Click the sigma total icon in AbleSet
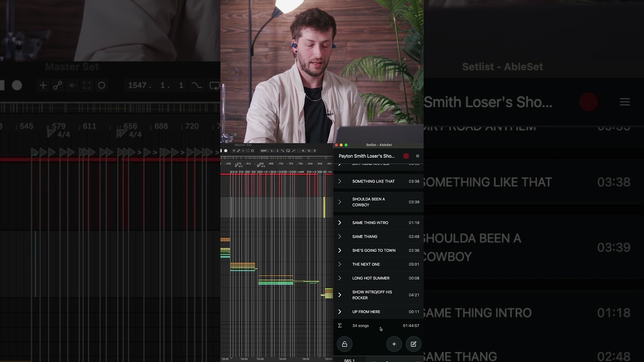The height and width of the screenshot is (362, 644). (340, 326)
